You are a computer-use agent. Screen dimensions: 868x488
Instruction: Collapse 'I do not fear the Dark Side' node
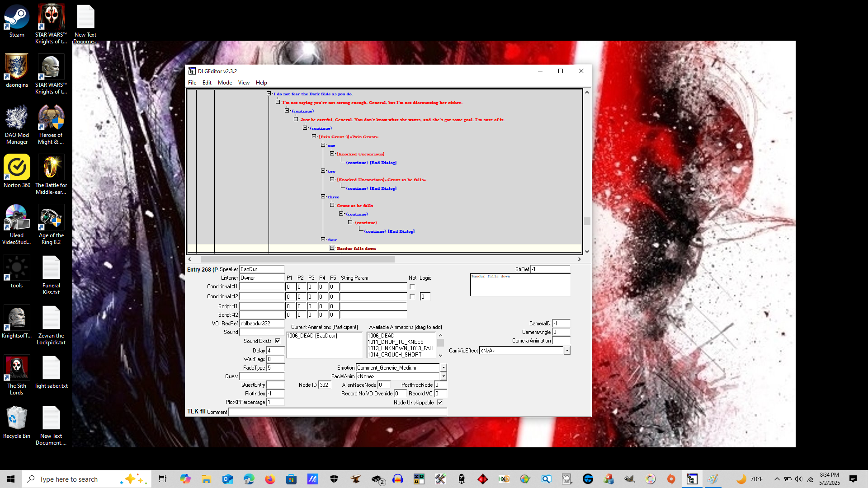click(269, 94)
